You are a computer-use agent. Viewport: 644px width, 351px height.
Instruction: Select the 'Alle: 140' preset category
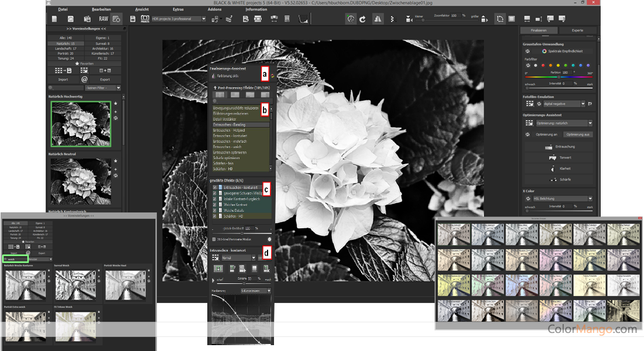point(66,38)
